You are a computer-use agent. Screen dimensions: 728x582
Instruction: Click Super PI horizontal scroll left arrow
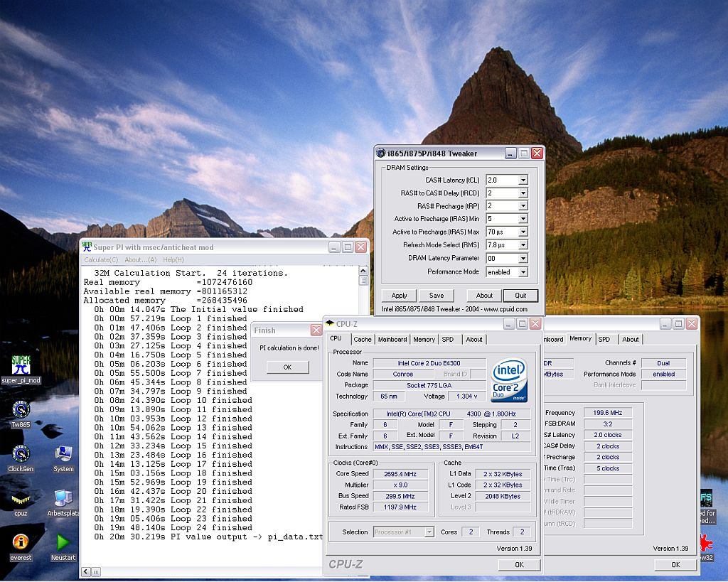pyautogui.click(x=86, y=572)
